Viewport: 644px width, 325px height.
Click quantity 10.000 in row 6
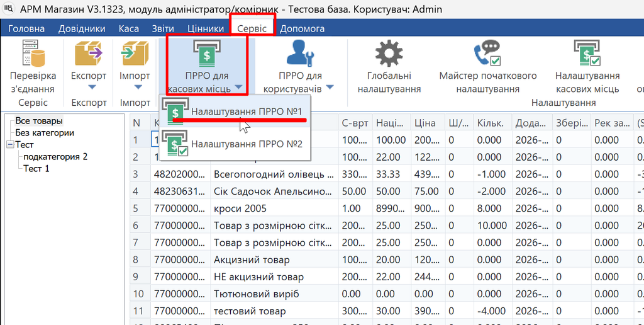[492, 226]
